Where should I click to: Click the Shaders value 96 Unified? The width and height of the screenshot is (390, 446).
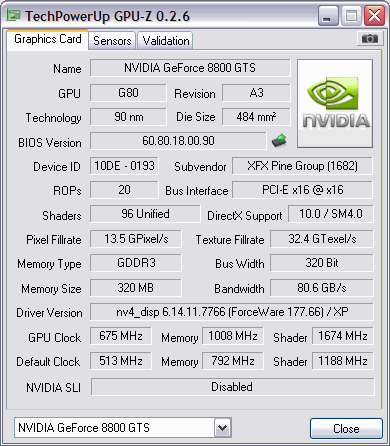pyautogui.click(x=145, y=214)
